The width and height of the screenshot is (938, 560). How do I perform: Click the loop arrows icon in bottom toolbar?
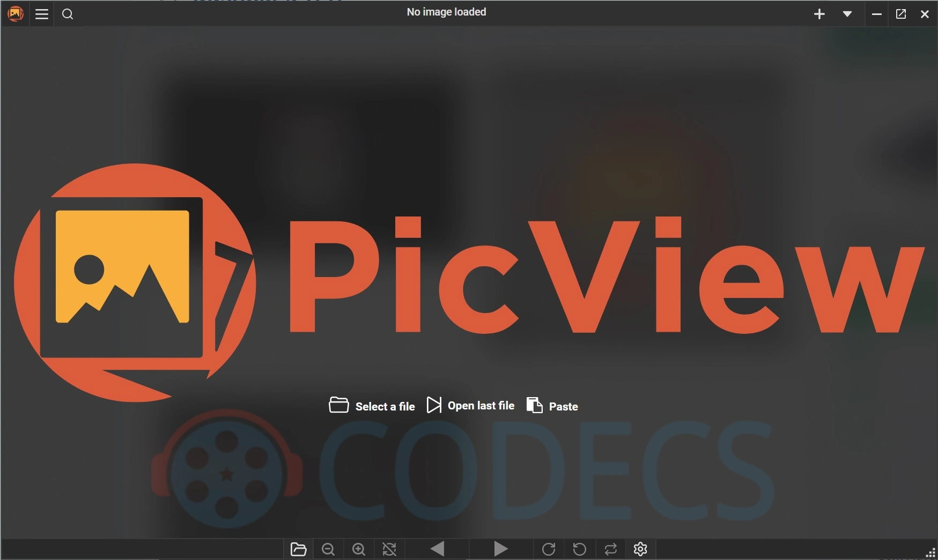pyautogui.click(x=610, y=549)
